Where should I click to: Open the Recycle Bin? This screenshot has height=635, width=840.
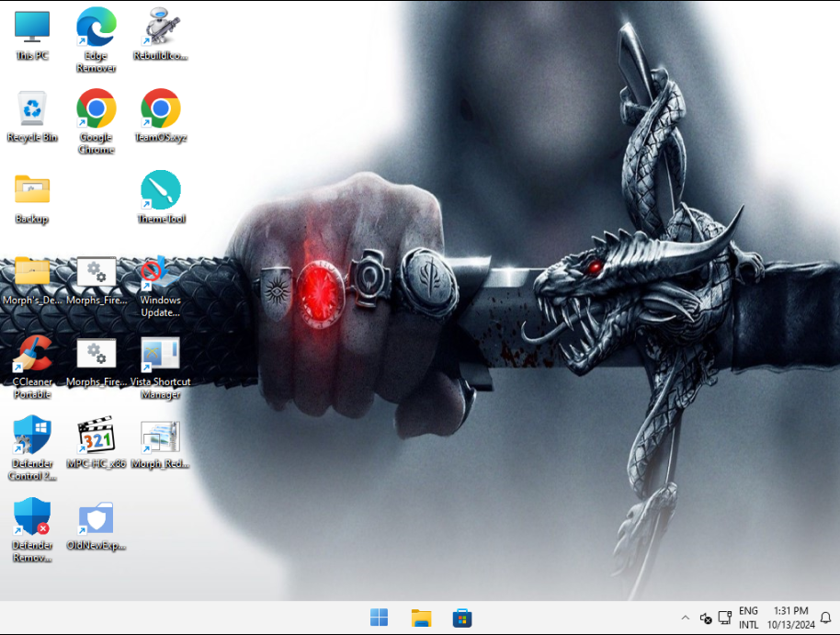click(x=32, y=117)
